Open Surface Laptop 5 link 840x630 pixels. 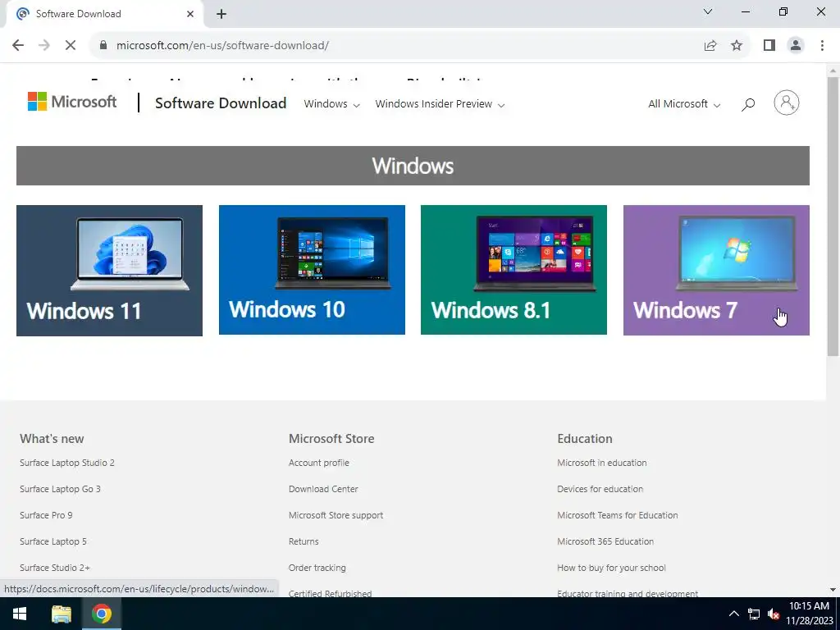click(x=53, y=541)
